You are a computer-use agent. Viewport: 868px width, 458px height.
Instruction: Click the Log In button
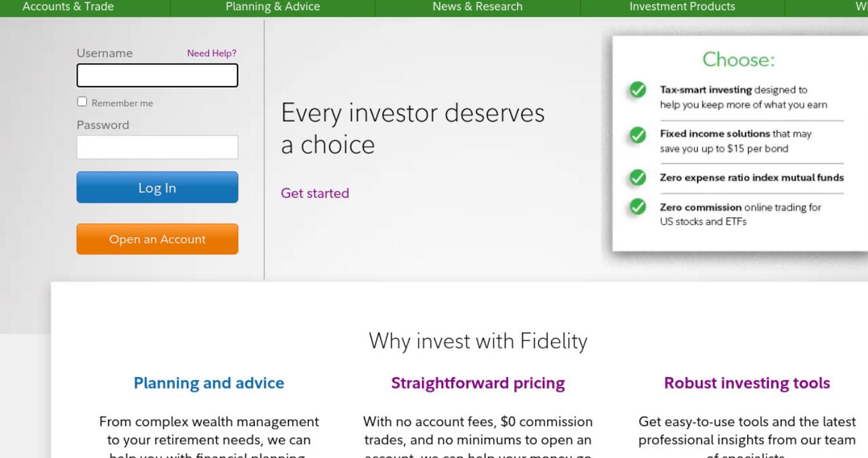click(157, 188)
